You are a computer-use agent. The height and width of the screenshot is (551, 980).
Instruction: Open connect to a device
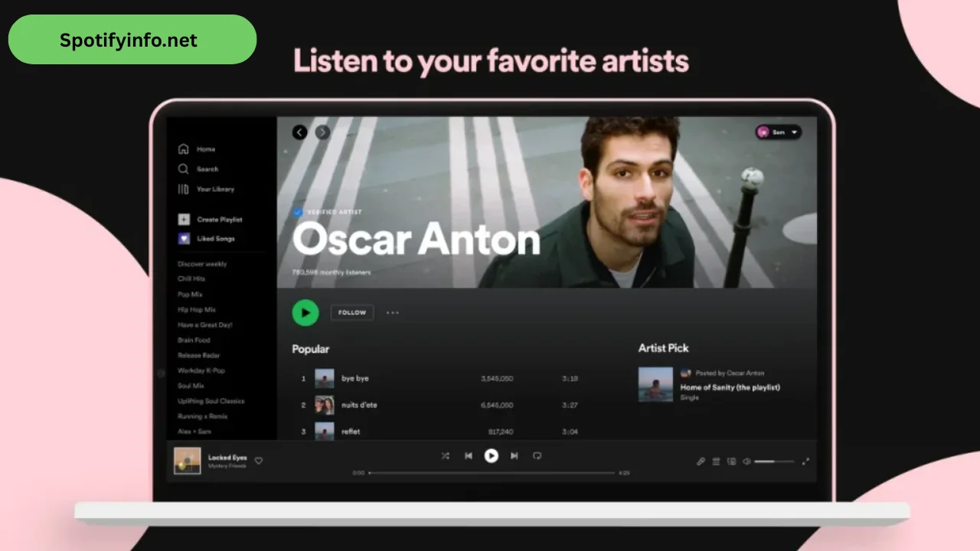731,461
